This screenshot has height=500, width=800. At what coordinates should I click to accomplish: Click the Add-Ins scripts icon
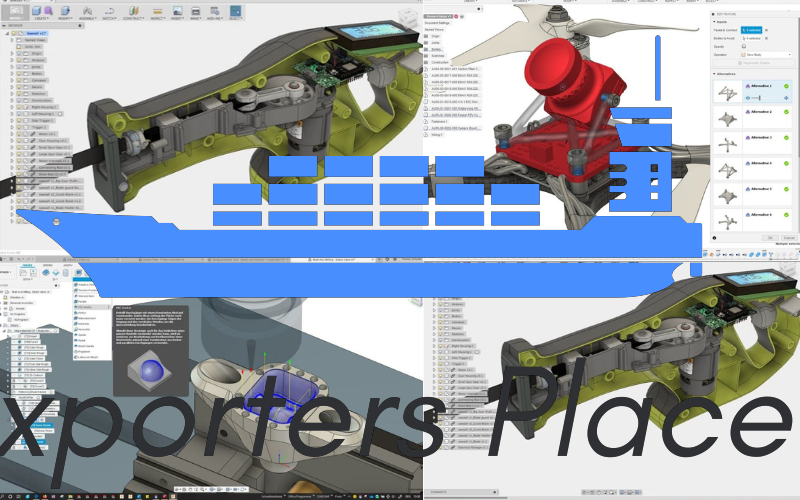tap(215, 10)
